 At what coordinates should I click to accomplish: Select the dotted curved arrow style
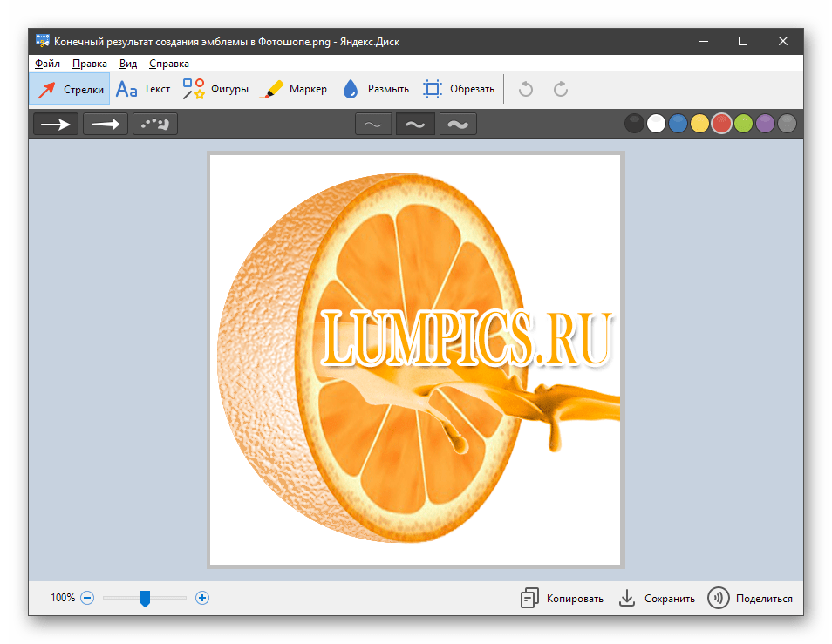coord(155,124)
